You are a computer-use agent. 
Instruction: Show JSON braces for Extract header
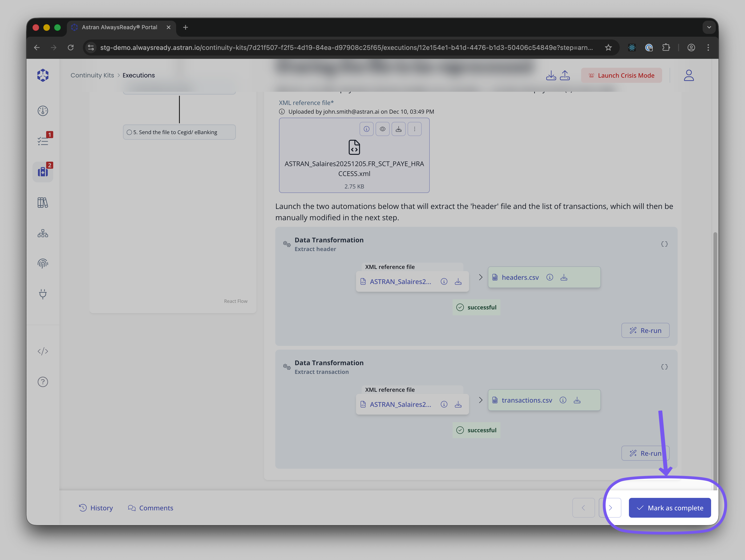pos(664,244)
